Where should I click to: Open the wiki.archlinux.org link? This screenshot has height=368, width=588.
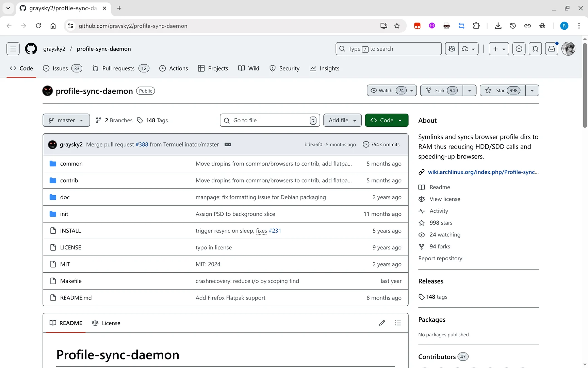(x=483, y=172)
